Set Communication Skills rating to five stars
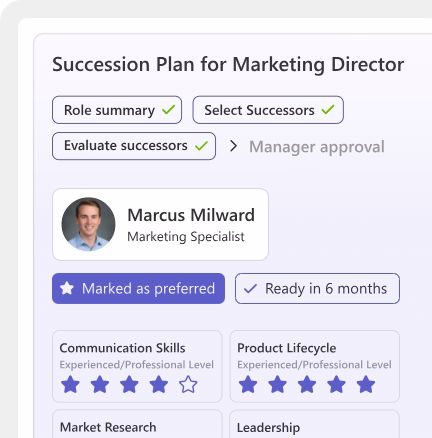The width and height of the screenshot is (432, 438). tap(188, 384)
